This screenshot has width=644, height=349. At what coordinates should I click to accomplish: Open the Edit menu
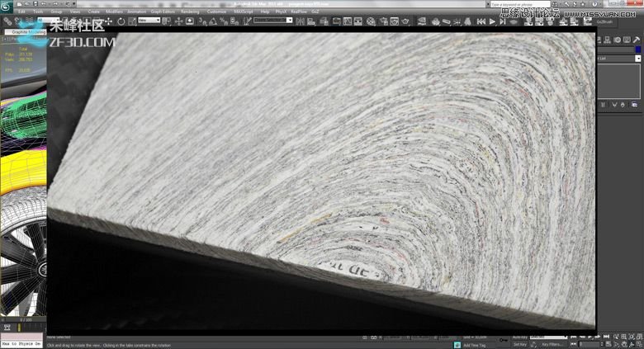point(21,12)
